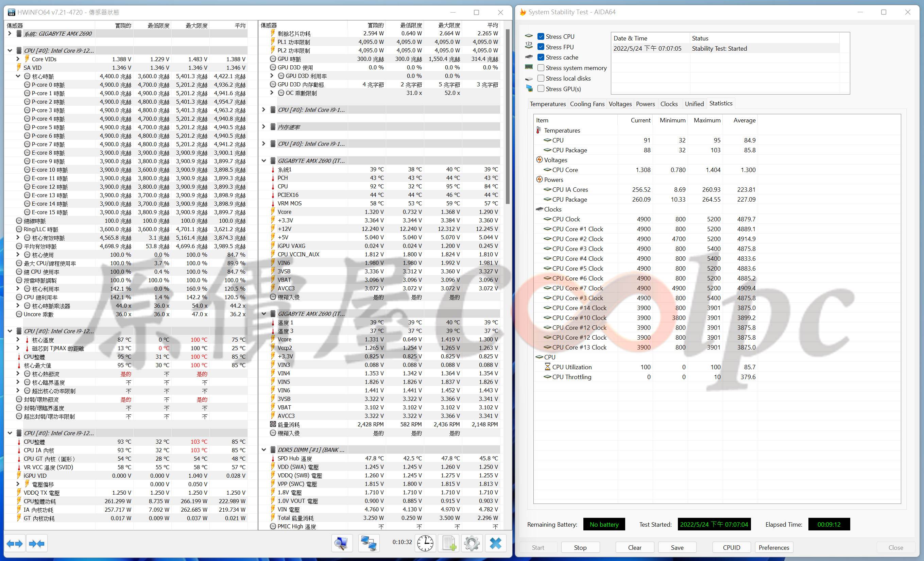This screenshot has height=561, width=924.
Task: Uncheck the Stress CPU checkbox
Action: click(541, 36)
